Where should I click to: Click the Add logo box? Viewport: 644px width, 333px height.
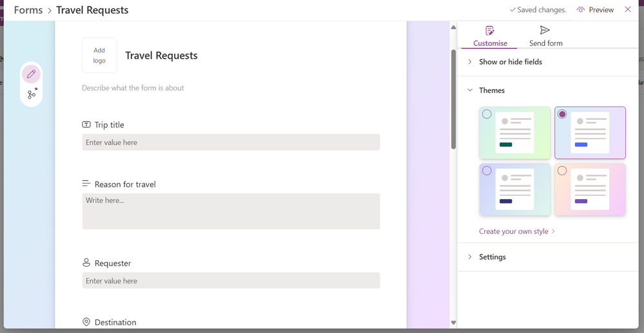(99, 55)
